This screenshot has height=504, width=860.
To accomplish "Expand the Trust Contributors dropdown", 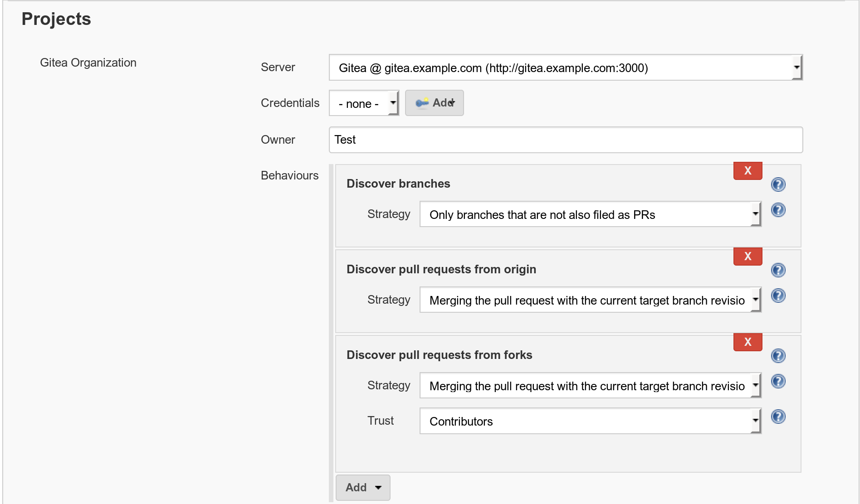I will (590, 421).
